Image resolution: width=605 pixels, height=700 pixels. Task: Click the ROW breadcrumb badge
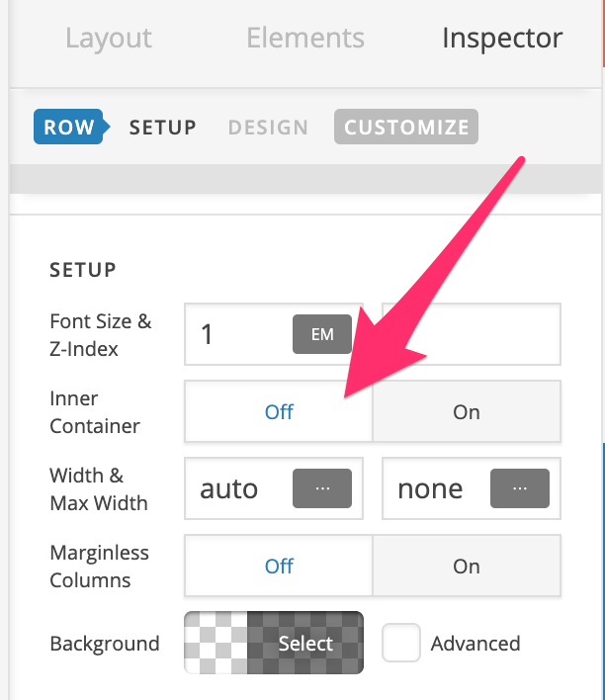coord(71,127)
